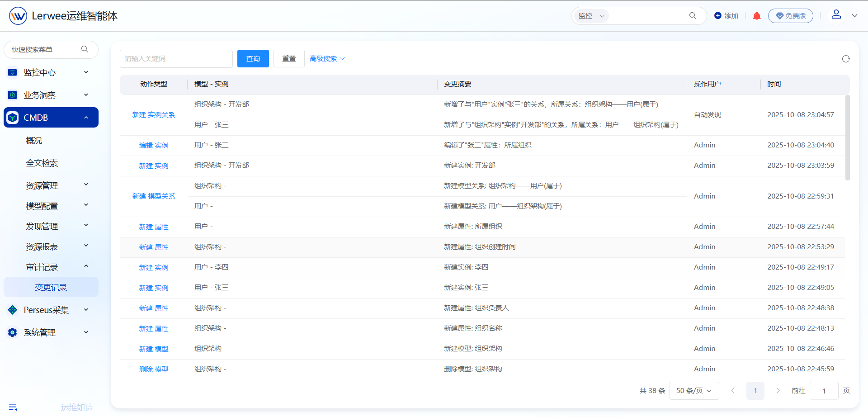Click the 请输入关键词 input field
Screen dimensions: 868x417
pos(176,59)
